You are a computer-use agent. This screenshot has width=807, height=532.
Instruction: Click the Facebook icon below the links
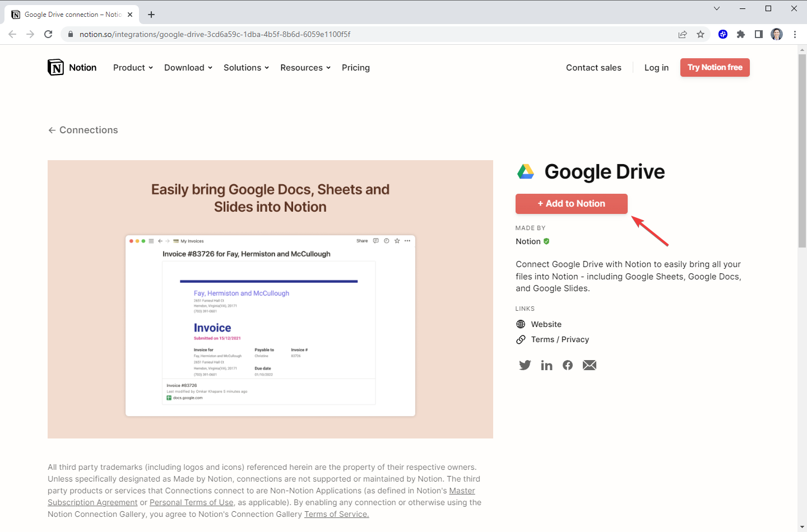coord(568,365)
